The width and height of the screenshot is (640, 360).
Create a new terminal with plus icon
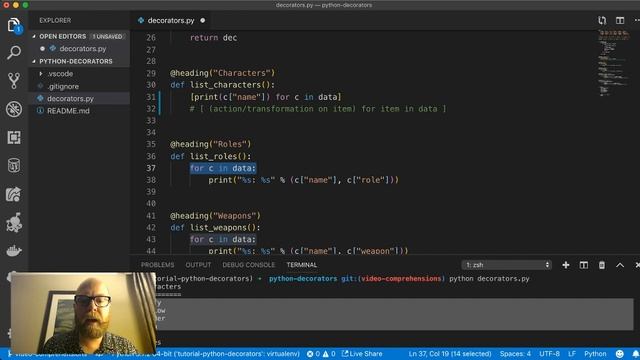(566, 265)
